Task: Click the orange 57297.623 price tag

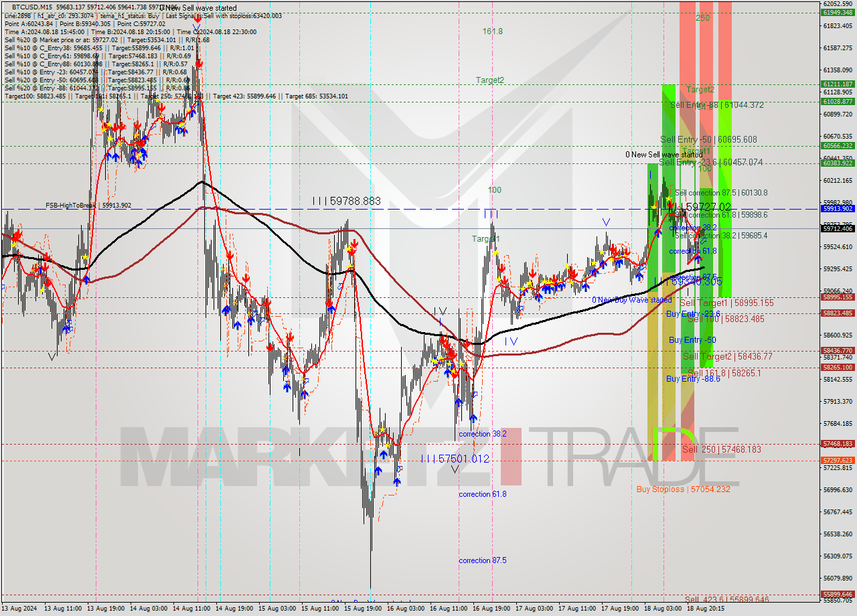Action: click(x=838, y=461)
